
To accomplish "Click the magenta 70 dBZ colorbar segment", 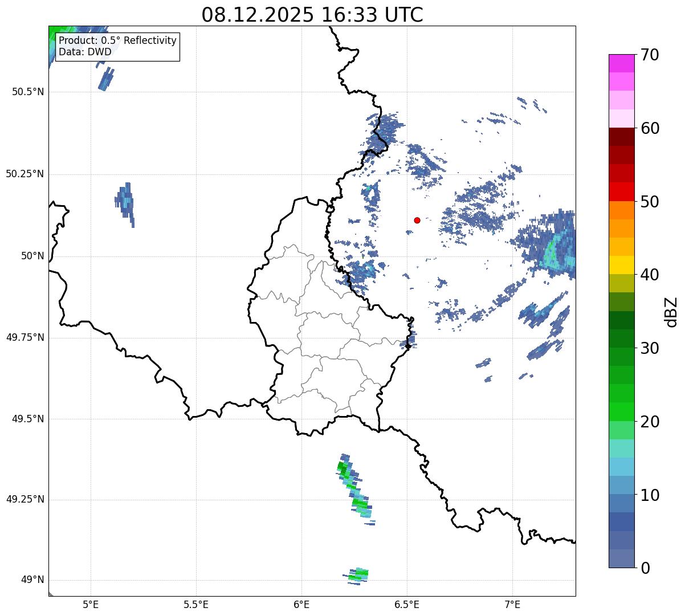I will (622, 63).
